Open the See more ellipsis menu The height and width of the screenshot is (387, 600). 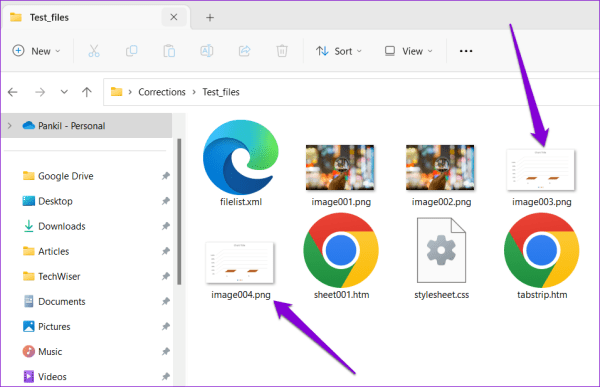click(x=466, y=51)
